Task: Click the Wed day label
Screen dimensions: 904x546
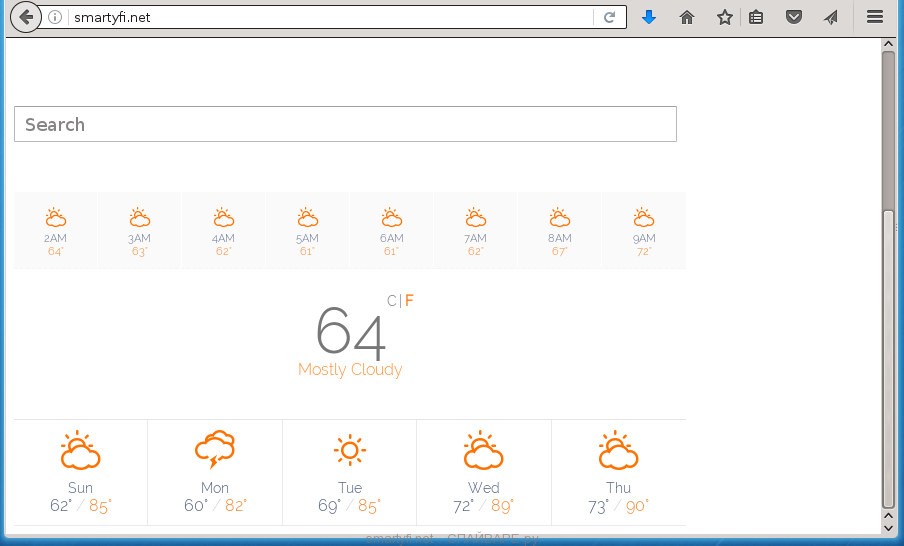Action: click(483, 488)
